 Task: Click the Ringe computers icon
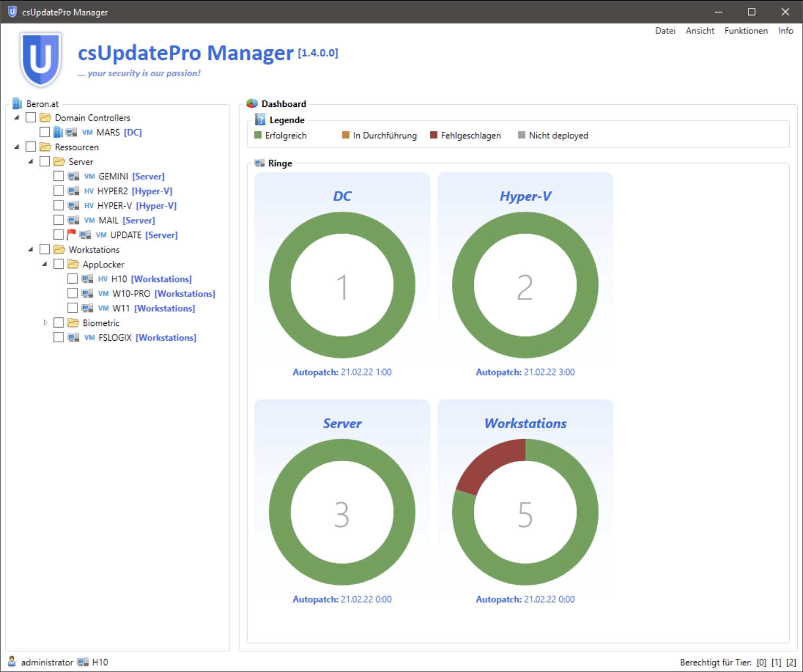(259, 163)
